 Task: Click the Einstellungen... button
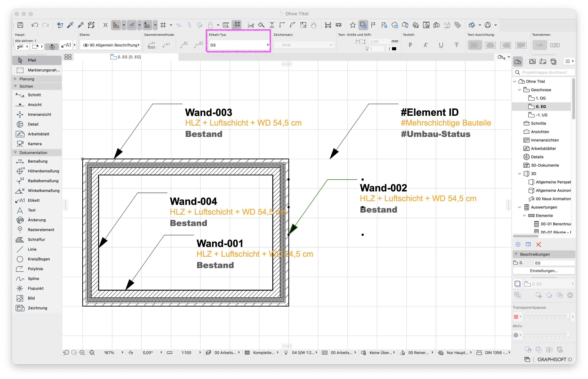pos(544,271)
